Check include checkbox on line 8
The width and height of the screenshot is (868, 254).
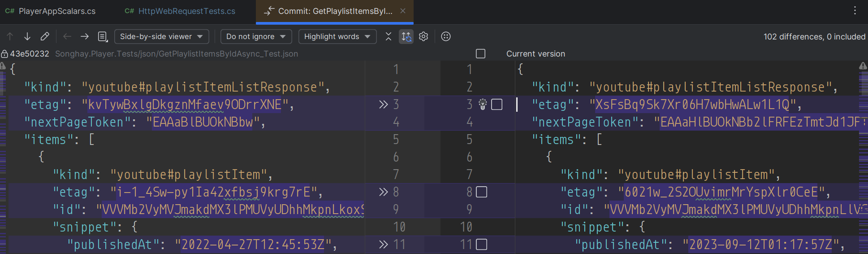pos(482,192)
